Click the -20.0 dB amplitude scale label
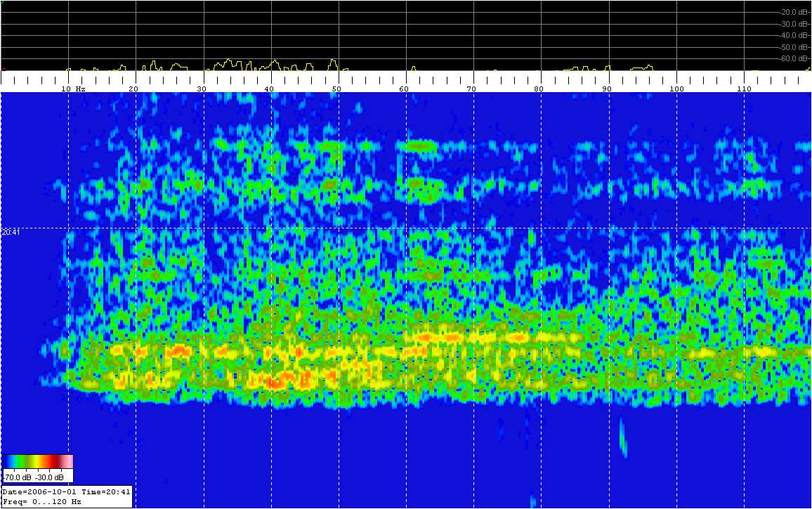 (794, 12)
